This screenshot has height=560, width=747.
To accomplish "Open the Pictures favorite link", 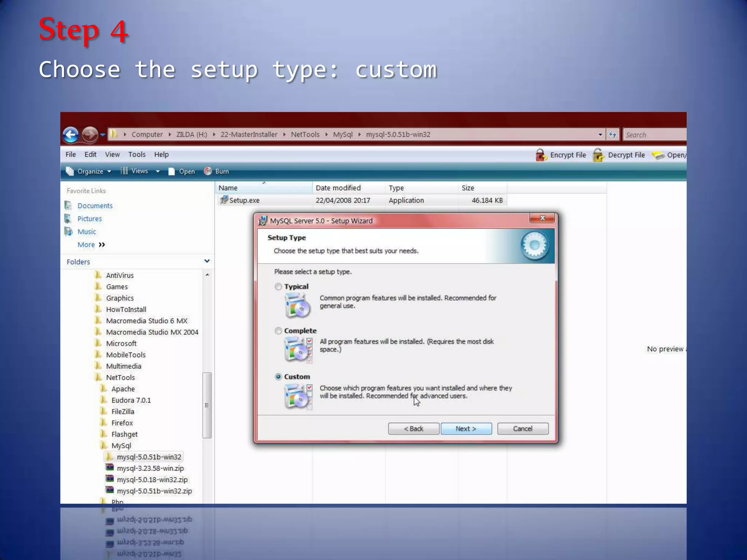I will (89, 219).
